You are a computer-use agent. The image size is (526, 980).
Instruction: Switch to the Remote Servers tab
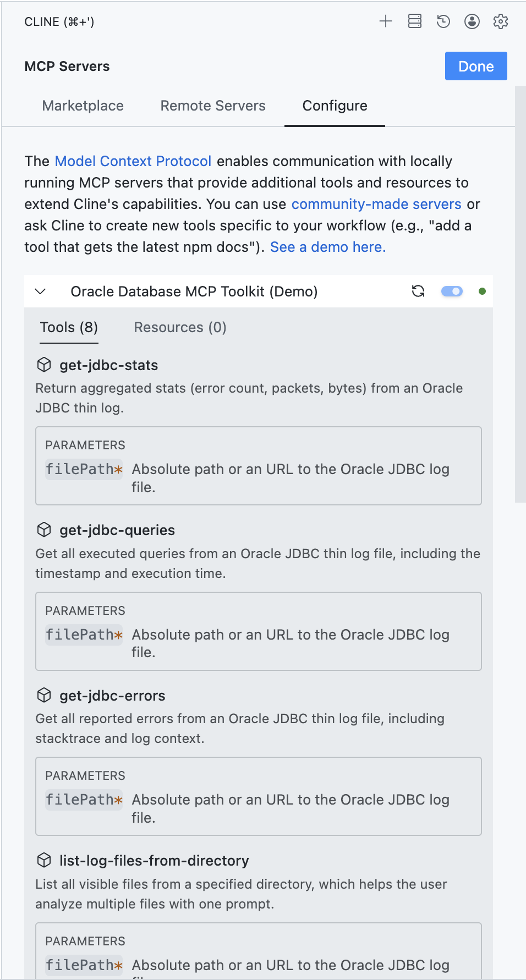coord(213,106)
